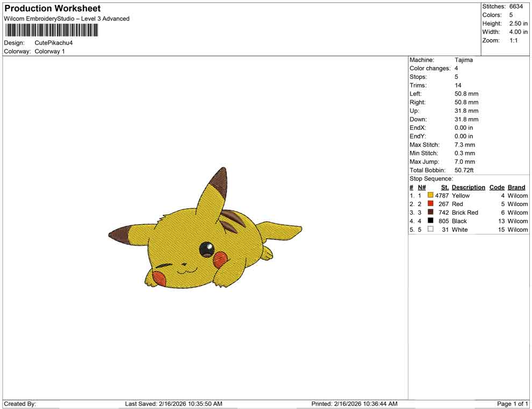Click the Created By footer field
This screenshot has width=532, height=409.
coord(20,404)
